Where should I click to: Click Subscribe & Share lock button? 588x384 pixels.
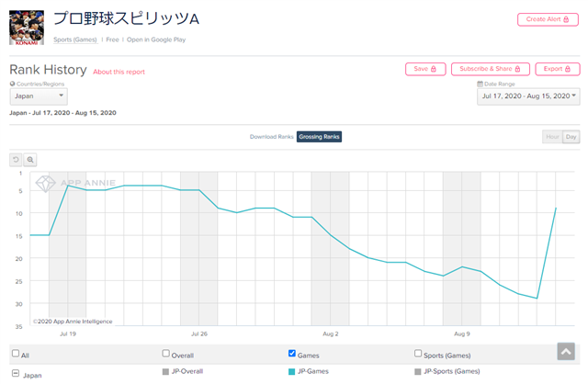point(490,69)
